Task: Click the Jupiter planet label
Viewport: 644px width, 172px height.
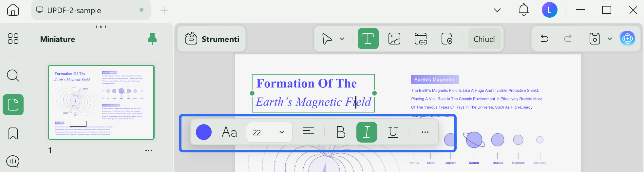Action: pos(450,163)
